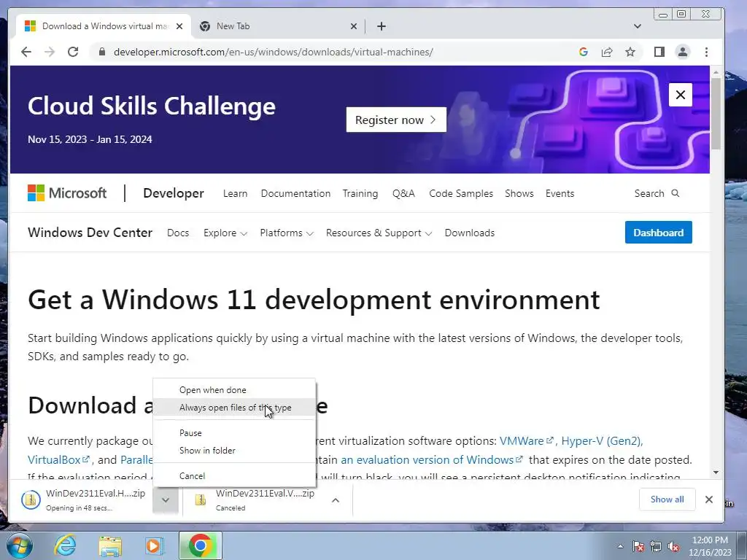
Task: Open the browser side panel icon
Action: point(659,52)
